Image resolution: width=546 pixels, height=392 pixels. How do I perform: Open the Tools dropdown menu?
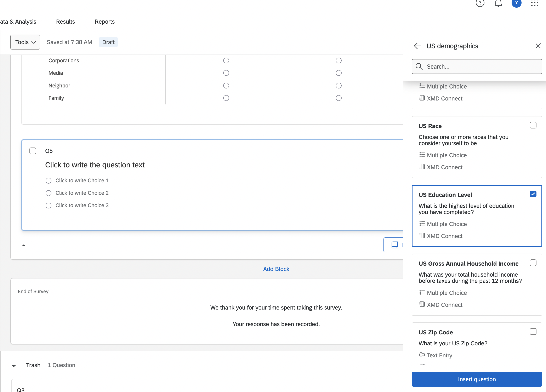point(25,42)
